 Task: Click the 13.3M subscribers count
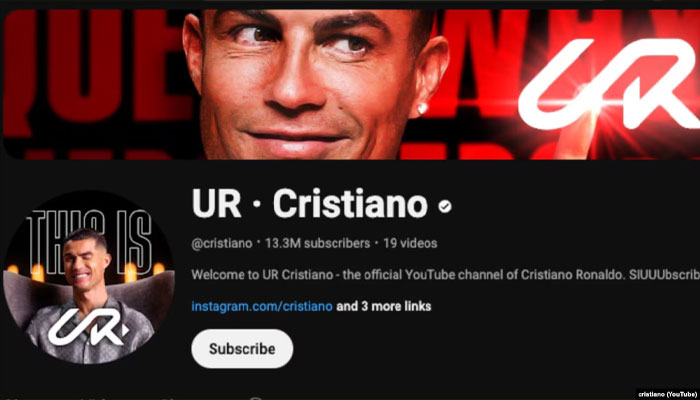tap(317, 243)
